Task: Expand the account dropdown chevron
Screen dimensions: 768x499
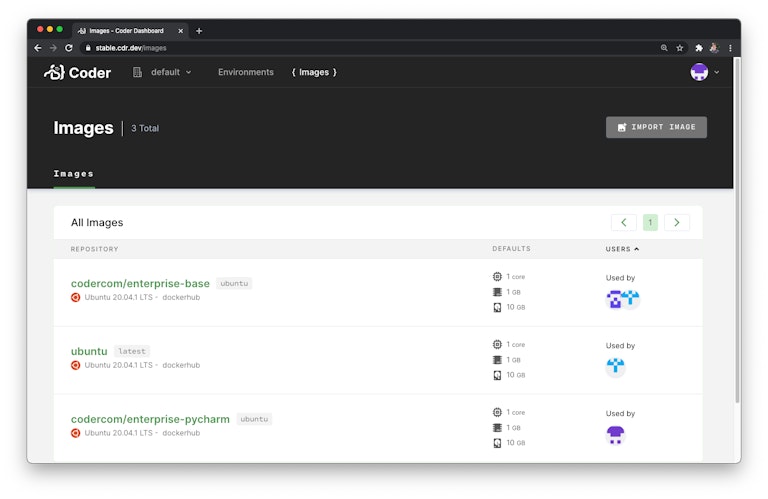Action: pyautogui.click(x=717, y=72)
